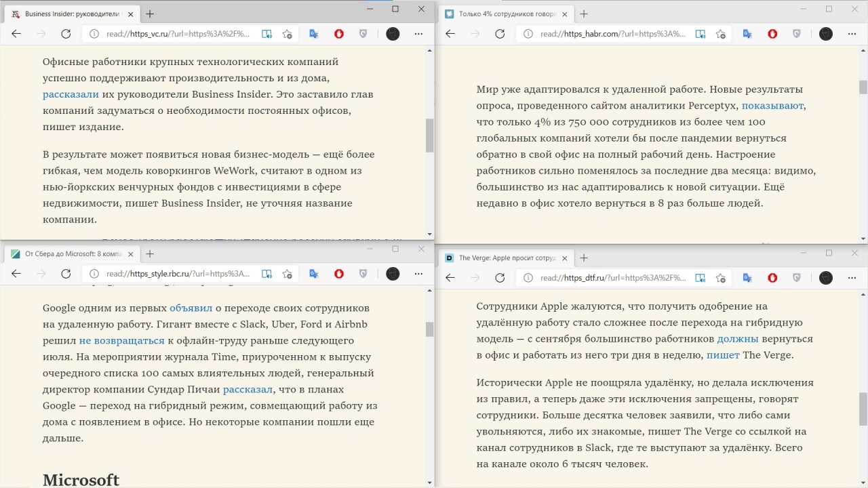Toggle immersive reader in the dtf.ru window
The height and width of the screenshot is (488, 868).
click(701, 278)
